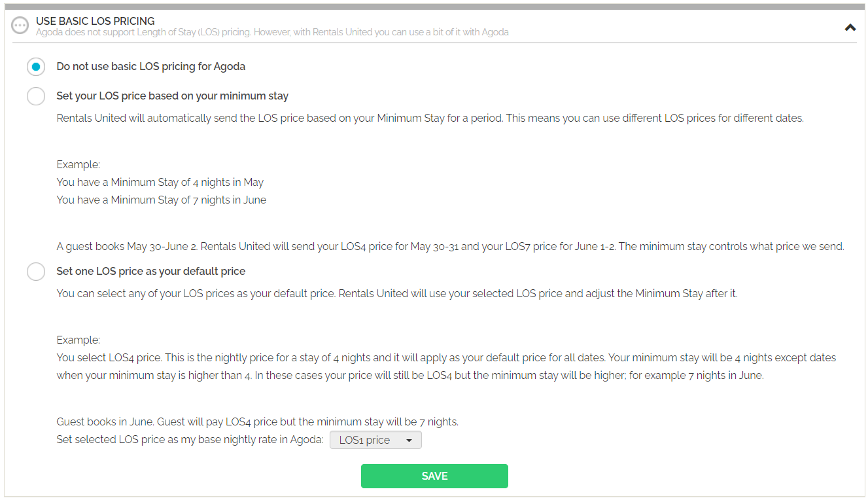868x502 pixels.
Task: Click the 'Minimum Stay of 4 nights in May' line
Action: pyautogui.click(x=160, y=183)
